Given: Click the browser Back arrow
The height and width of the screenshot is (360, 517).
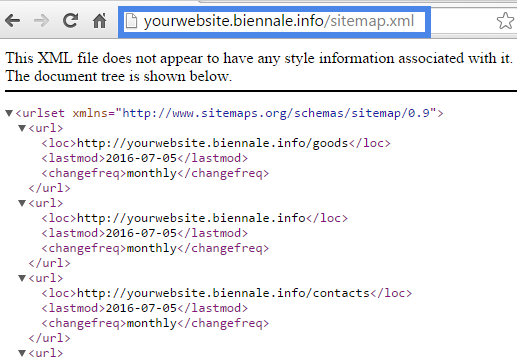Looking at the screenshot, I should 13,21.
